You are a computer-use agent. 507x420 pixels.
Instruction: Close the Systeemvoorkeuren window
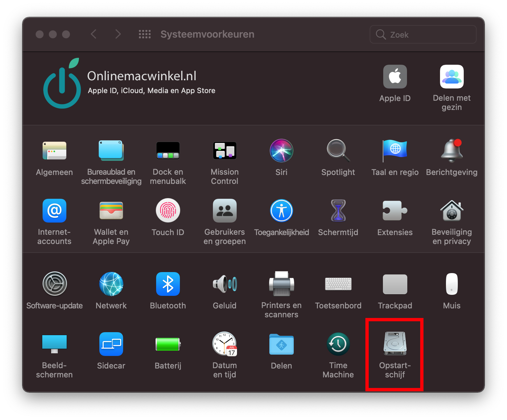pos(40,34)
